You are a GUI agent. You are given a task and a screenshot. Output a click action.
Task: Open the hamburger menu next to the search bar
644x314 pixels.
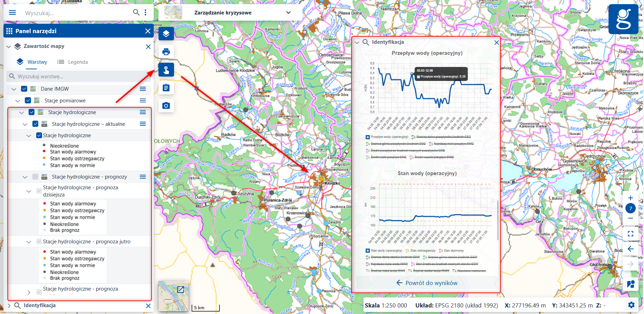pos(12,12)
